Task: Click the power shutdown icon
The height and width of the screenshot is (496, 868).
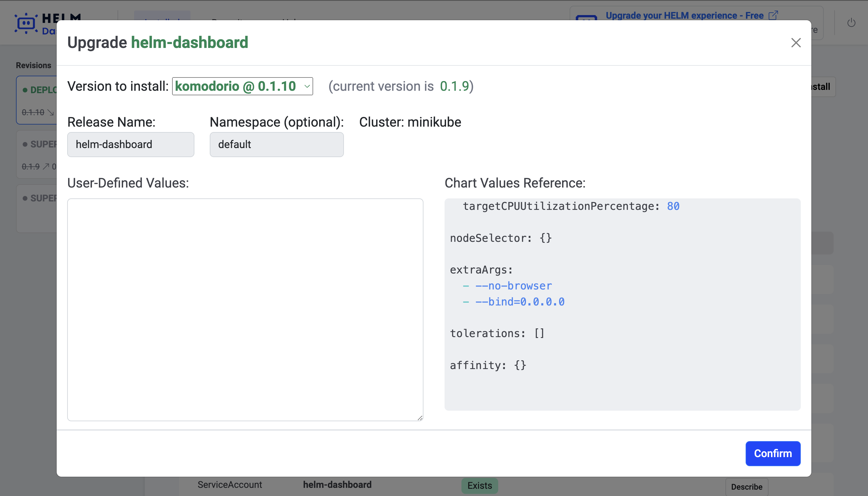Action: pos(851,23)
